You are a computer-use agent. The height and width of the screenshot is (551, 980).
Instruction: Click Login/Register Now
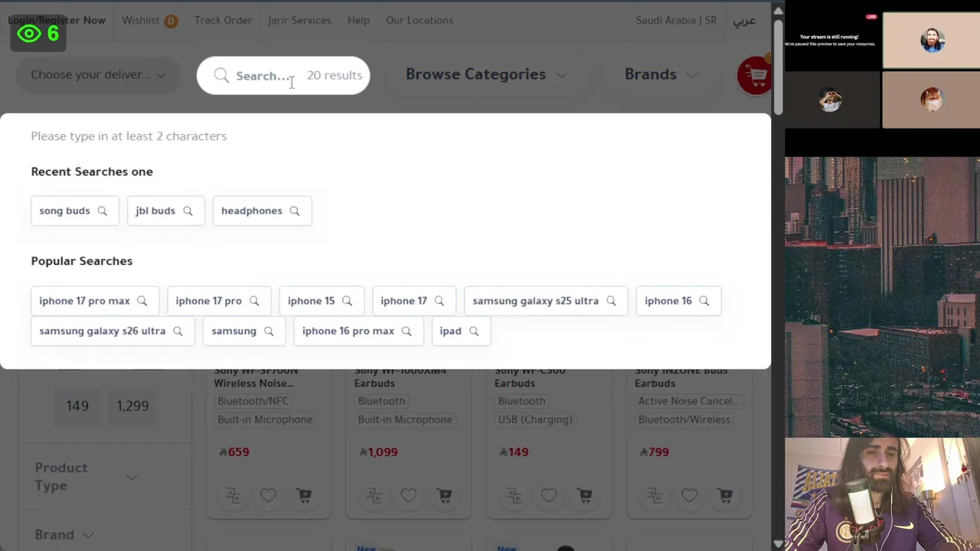tap(57, 21)
